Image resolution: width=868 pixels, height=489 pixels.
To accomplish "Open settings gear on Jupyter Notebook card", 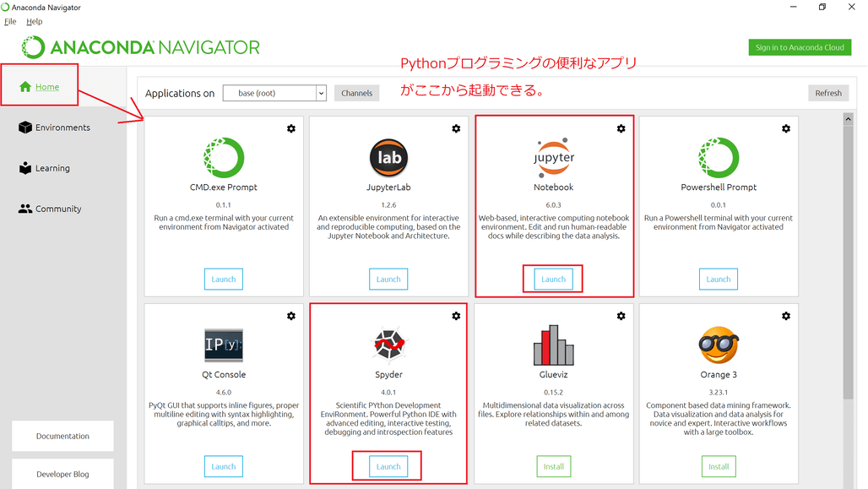I will [621, 128].
